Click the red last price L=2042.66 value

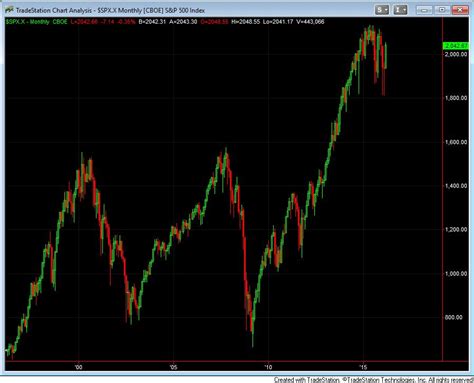85,22
